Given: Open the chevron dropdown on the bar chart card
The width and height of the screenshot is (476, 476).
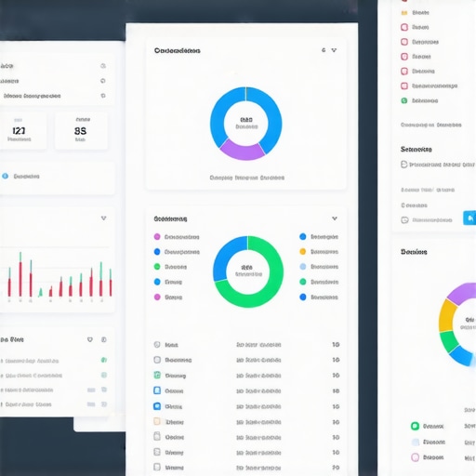Looking at the screenshot, I should 104,218.
